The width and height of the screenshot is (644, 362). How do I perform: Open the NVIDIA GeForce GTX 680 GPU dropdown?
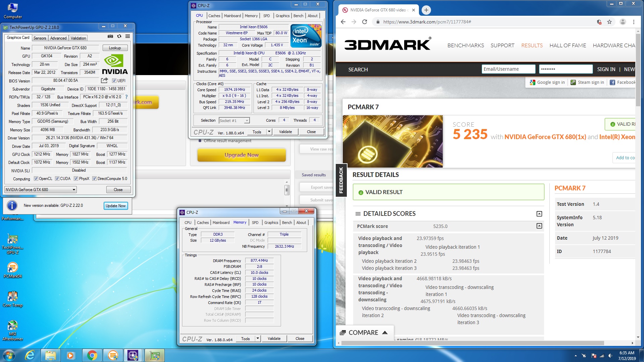[41, 190]
